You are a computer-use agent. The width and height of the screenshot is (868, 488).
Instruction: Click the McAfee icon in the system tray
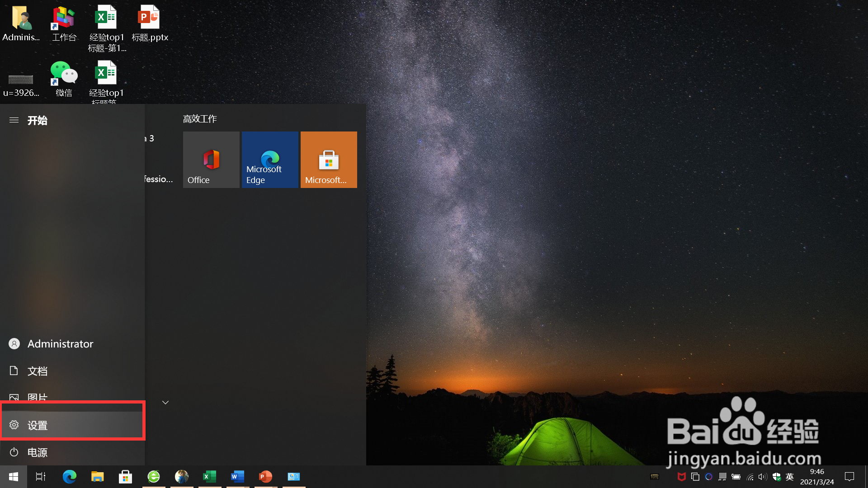[x=681, y=477]
